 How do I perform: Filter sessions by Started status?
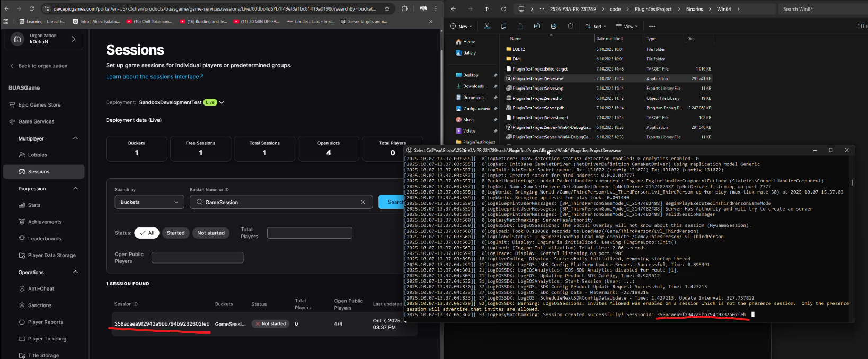(175, 233)
